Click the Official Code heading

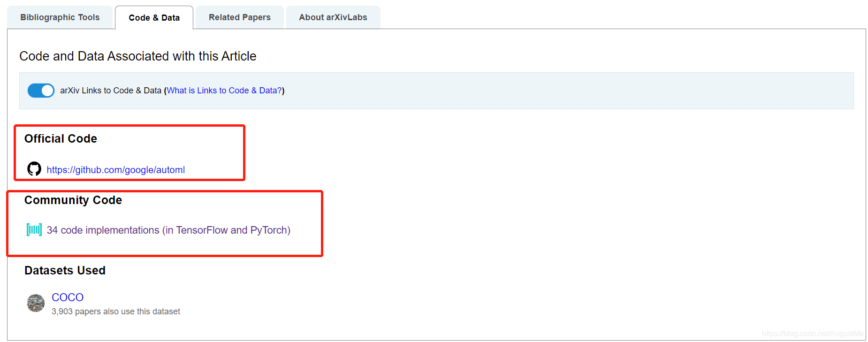61,139
